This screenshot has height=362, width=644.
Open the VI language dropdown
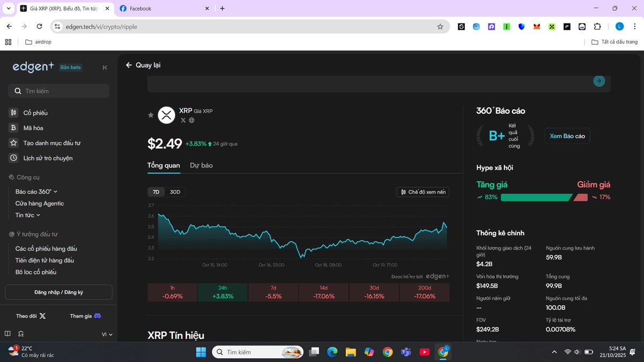click(x=107, y=334)
